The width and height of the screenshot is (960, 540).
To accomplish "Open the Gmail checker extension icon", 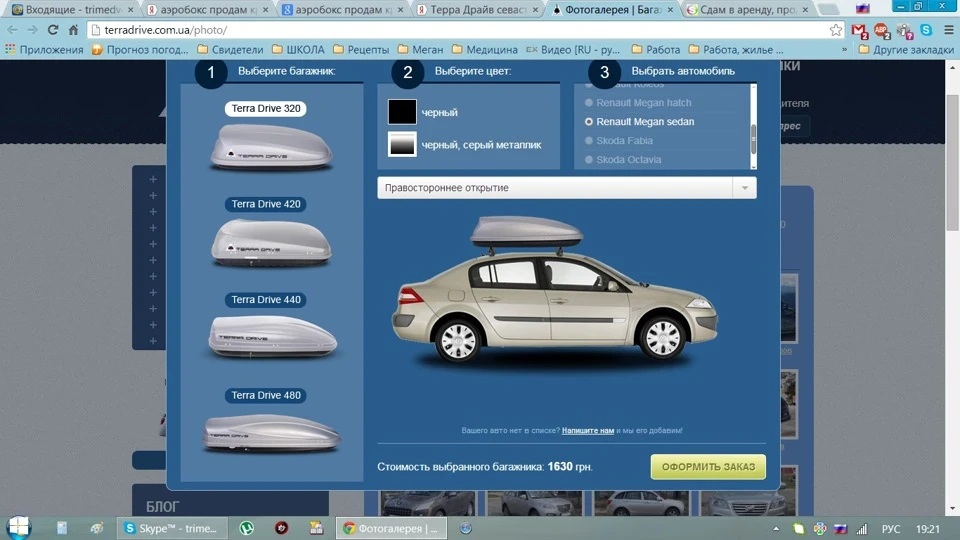I will coord(860,30).
